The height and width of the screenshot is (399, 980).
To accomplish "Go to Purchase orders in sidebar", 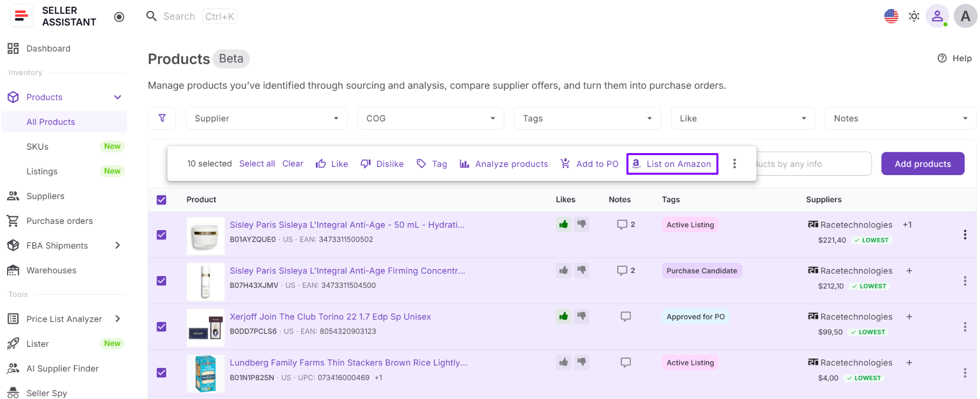I will tap(59, 221).
